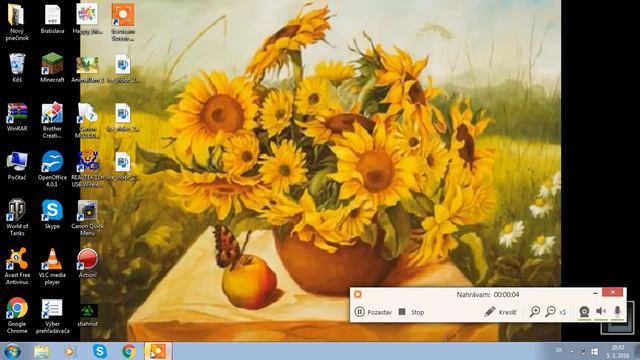Switch to the screen recorder taskbar button
Viewport: 640px width, 360px height.
point(158,351)
